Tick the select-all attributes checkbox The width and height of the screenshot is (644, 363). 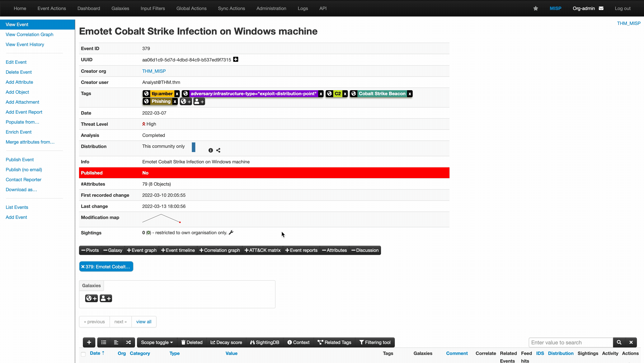[83, 354]
